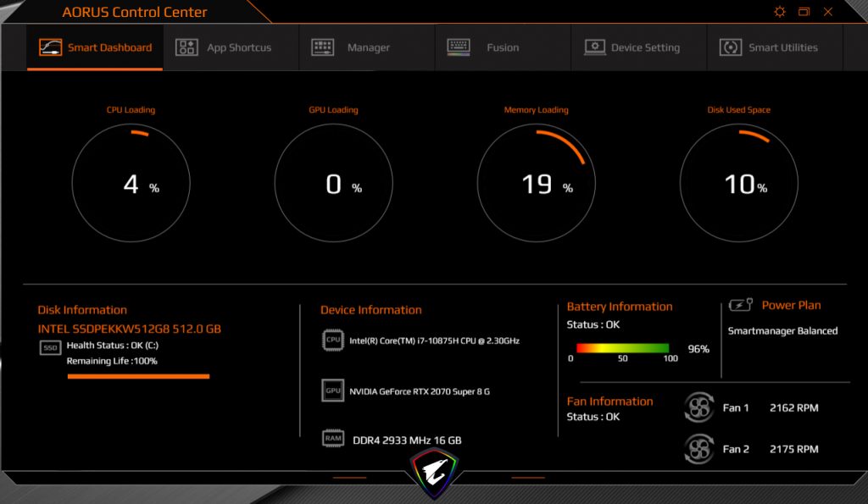868x504 pixels.
Task: Click the GPU chip icon
Action: (x=332, y=390)
